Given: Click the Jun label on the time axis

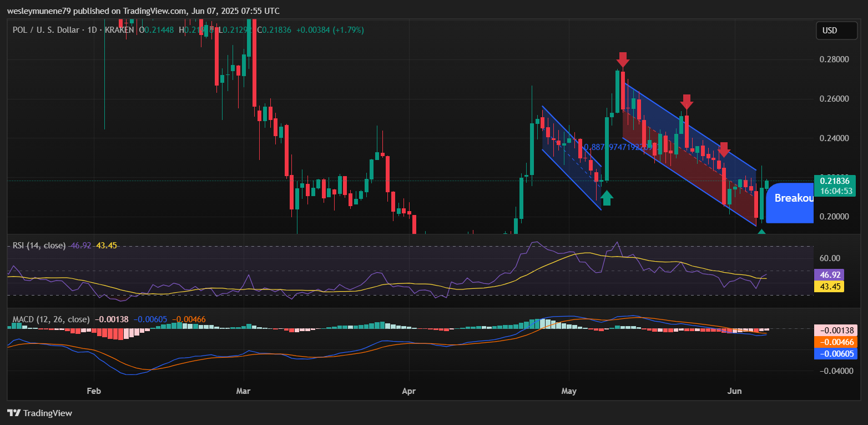Looking at the screenshot, I should (734, 391).
